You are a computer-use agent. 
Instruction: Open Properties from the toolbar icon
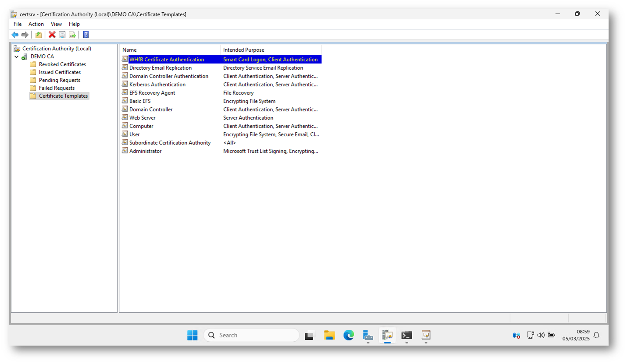[62, 35]
